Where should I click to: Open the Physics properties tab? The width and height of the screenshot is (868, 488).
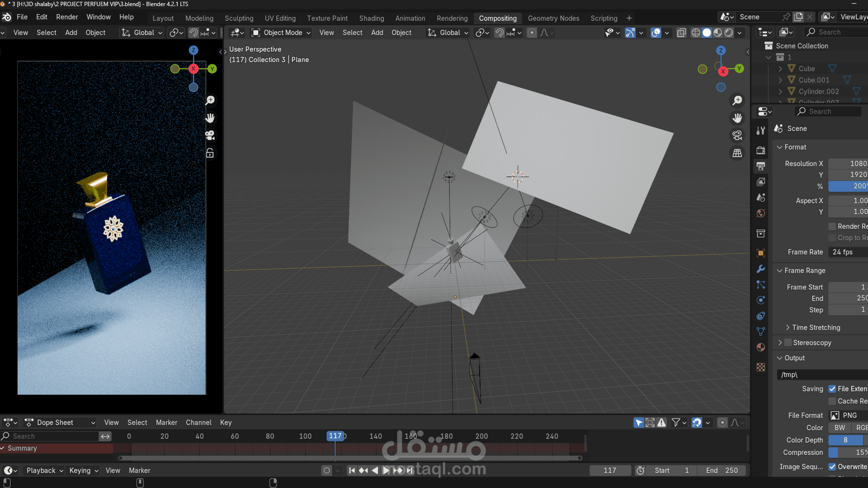tap(761, 300)
